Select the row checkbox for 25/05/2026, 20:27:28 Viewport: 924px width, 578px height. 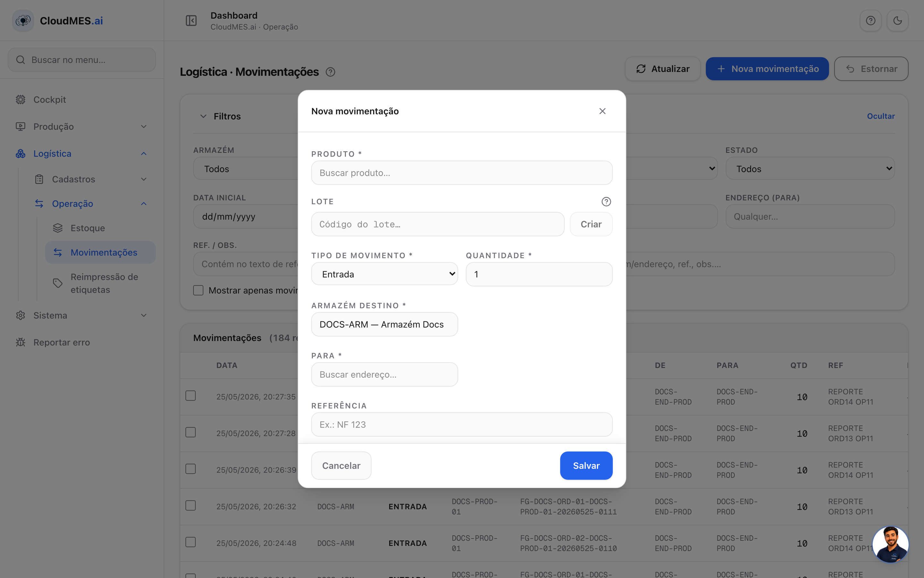click(191, 432)
